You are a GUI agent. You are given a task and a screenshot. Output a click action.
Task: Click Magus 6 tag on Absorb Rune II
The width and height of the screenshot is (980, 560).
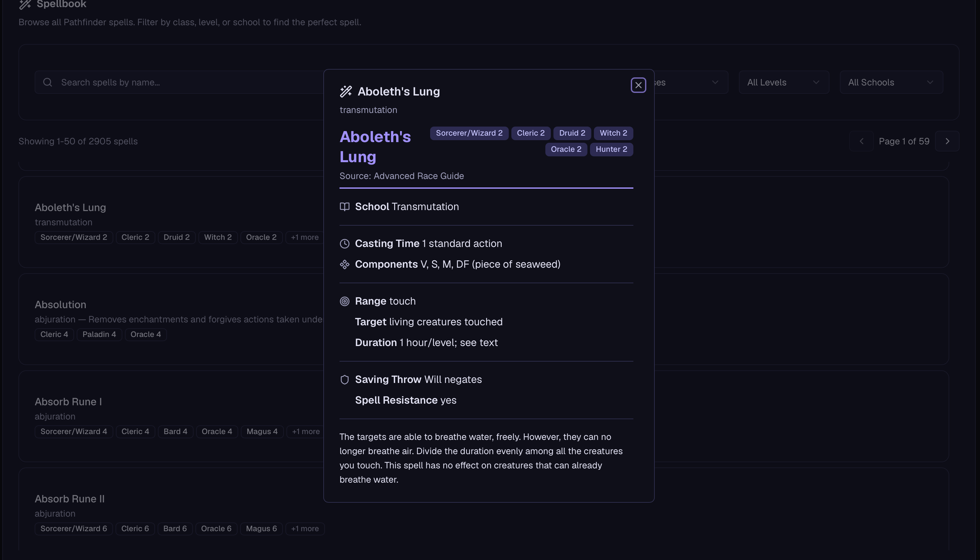[262, 529]
